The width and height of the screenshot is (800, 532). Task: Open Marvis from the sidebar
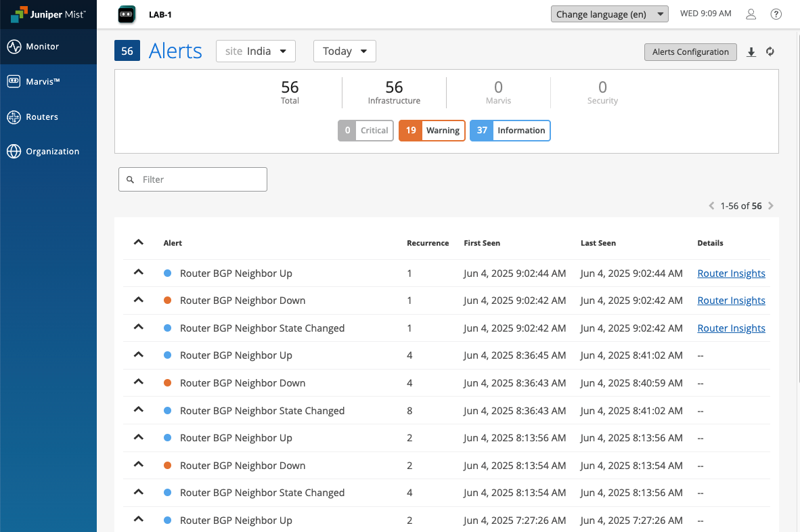click(x=42, y=82)
